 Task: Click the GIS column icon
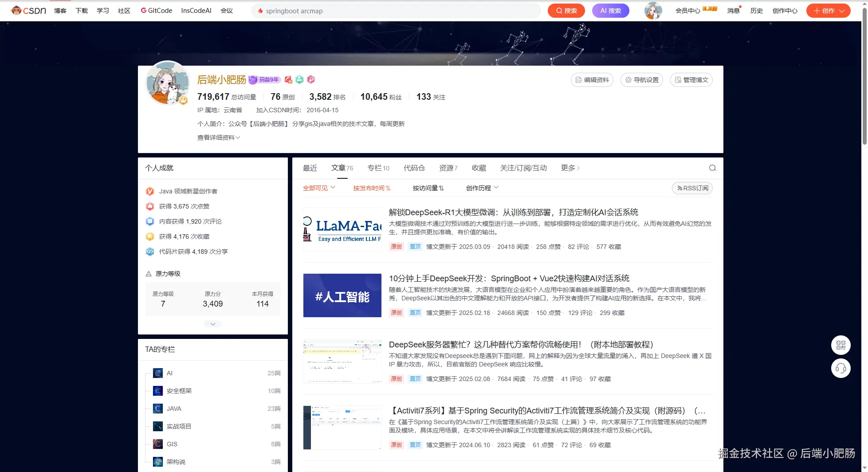click(158, 444)
